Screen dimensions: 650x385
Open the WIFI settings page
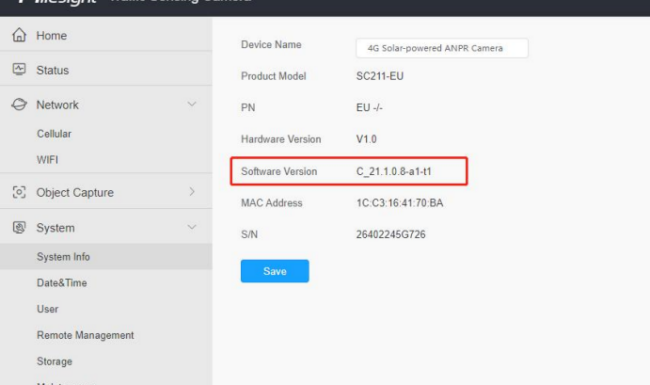(x=47, y=160)
